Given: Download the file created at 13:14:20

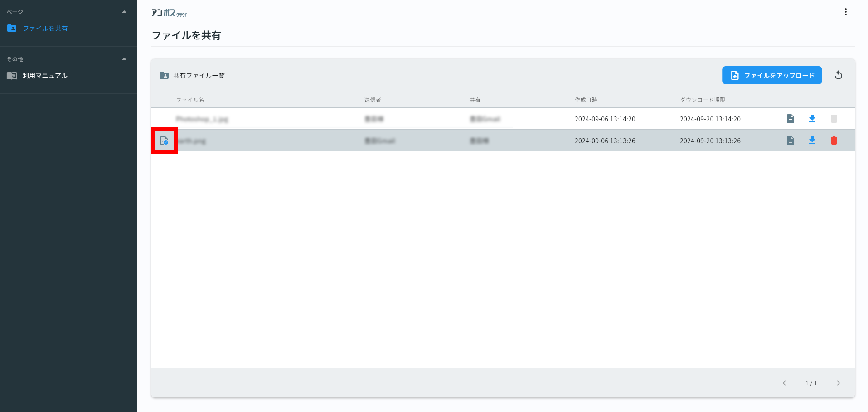Looking at the screenshot, I should click(x=812, y=119).
